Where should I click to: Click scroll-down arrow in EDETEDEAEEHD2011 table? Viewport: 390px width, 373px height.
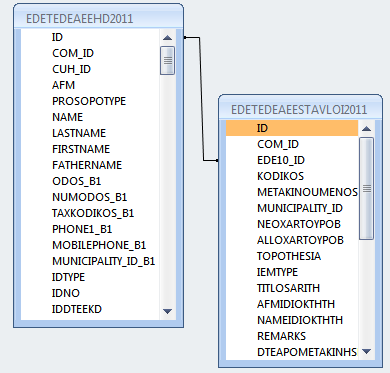pyautogui.click(x=167, y=311)
